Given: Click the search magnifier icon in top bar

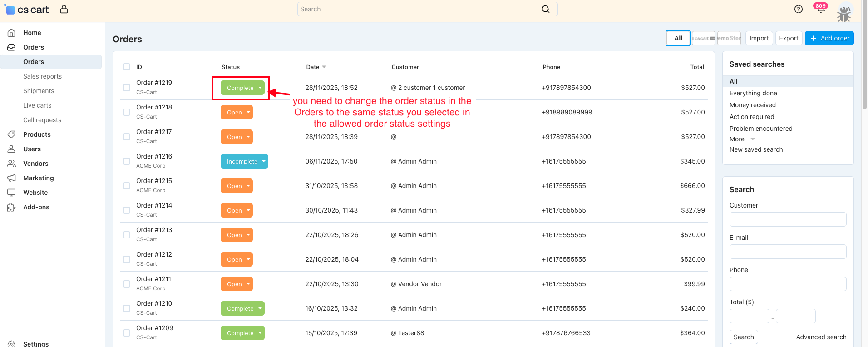Looking at the screenshot, I should pyautogui.click(x=546, y=9).
